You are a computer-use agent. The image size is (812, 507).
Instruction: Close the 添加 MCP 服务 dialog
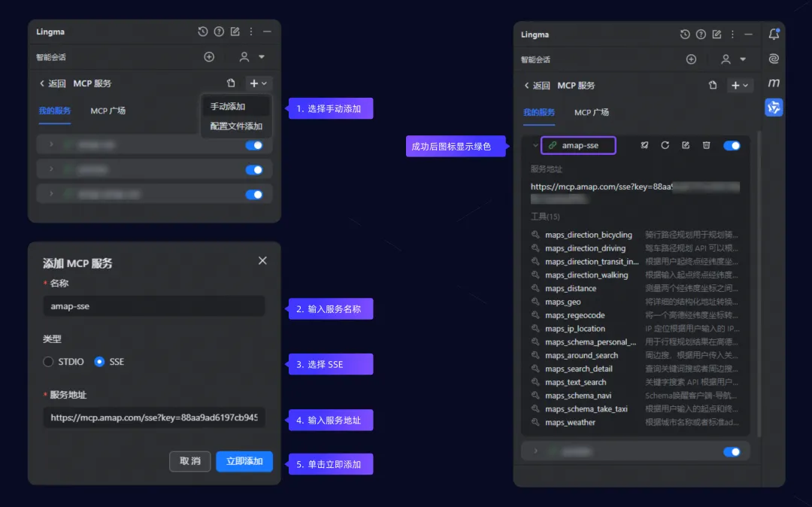tap(262, 260)
